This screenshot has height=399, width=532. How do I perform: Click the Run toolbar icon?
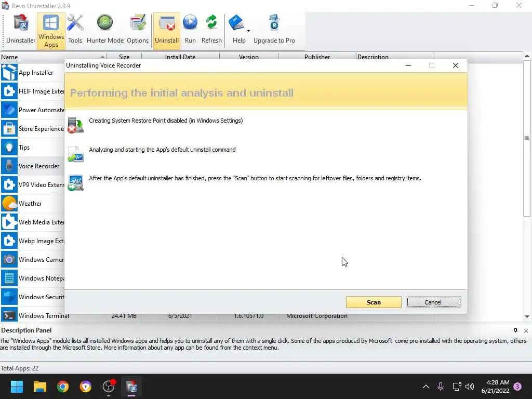click(190, 30)
